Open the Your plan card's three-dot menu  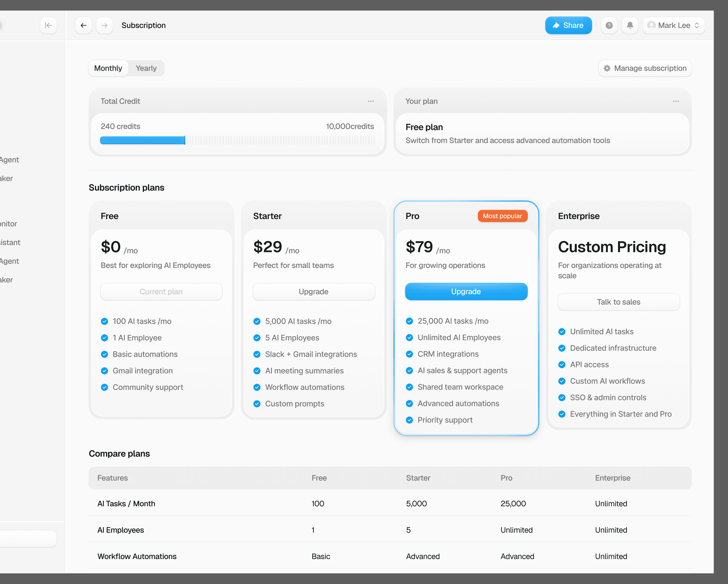pos(676,101)
